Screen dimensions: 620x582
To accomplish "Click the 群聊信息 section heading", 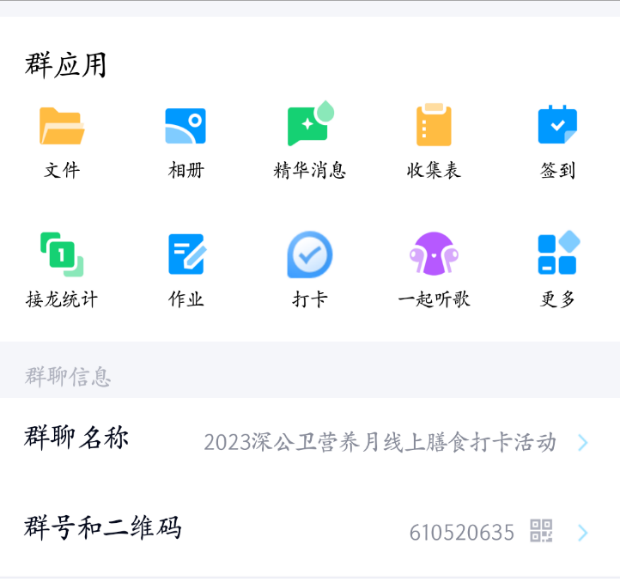I will (x=68, y=376).
